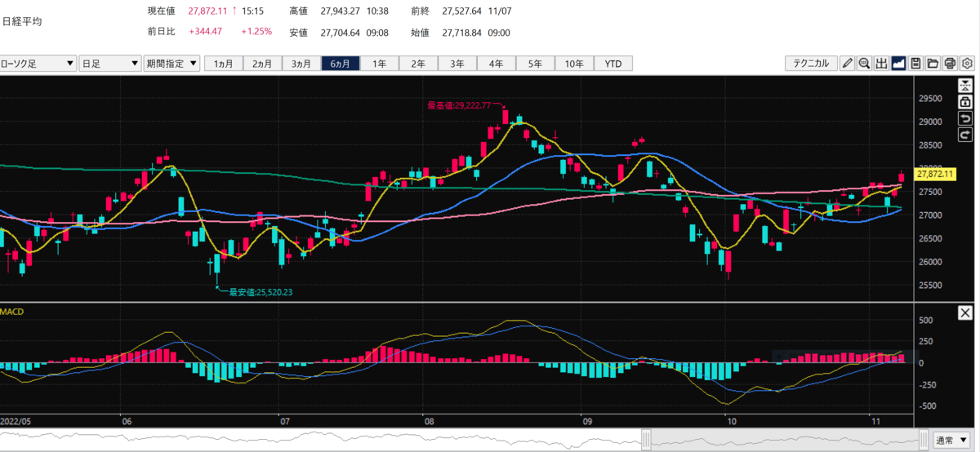Switch to the 4年 range tab

(x=497, y=64)
